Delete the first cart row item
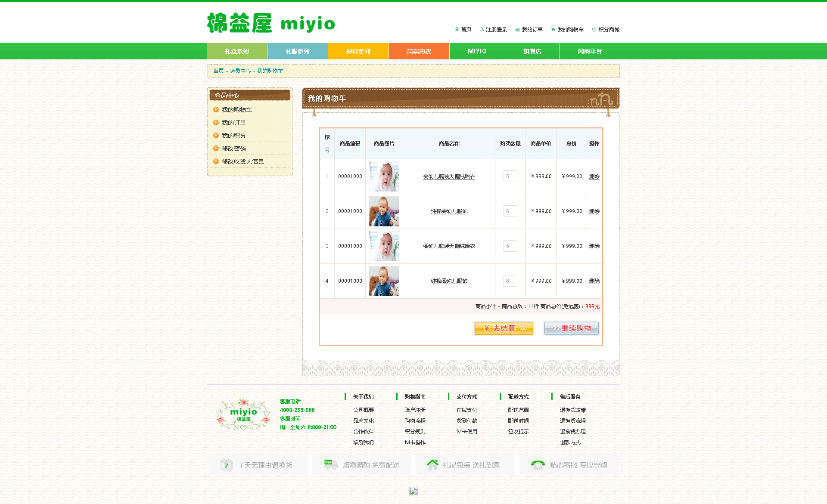 click(594, 176)
